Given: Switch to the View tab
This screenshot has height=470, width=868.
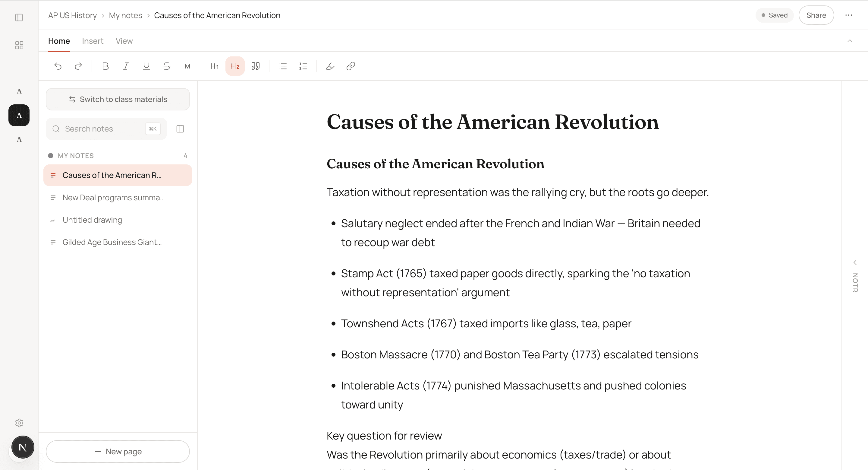Looking at the screenshot, I should point(124,41).
